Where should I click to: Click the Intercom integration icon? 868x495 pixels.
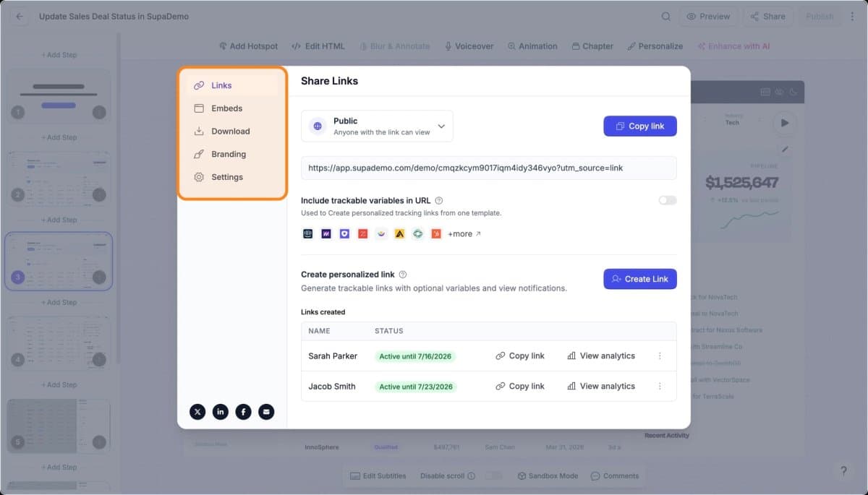pos(307,233)
